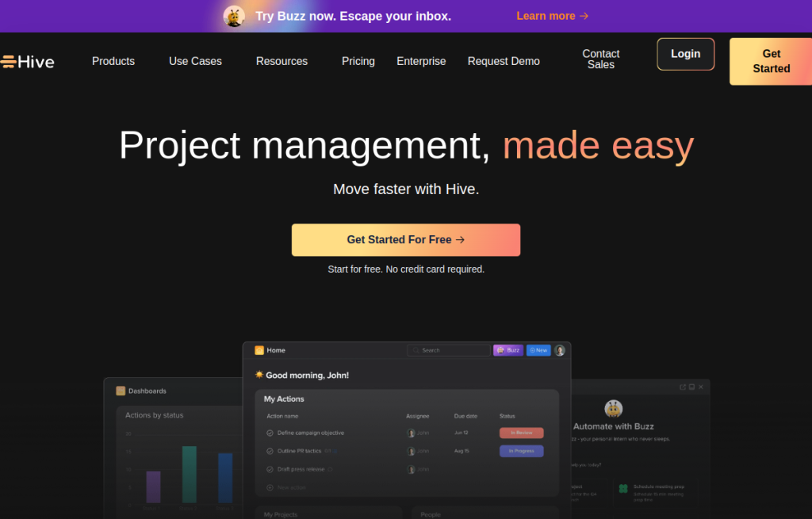The image size is (812, 519).
Task: Follow the Learn more banner link
Action: pyautogui.click(x=552, y=16)
